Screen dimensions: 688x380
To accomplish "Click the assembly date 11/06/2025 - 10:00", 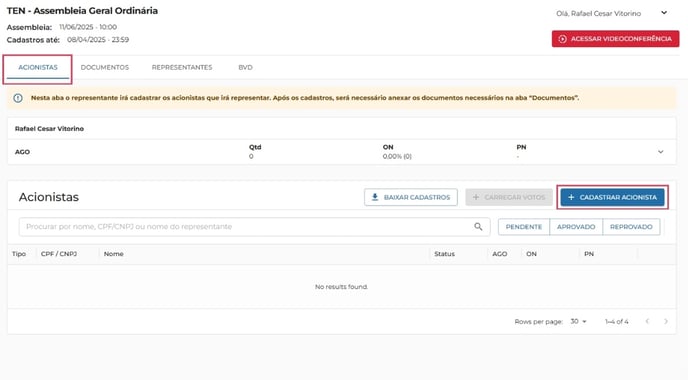I will 88,27.
